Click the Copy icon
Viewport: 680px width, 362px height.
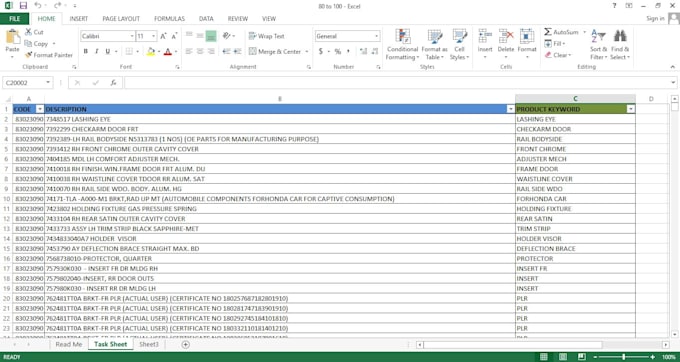(28, 43)
